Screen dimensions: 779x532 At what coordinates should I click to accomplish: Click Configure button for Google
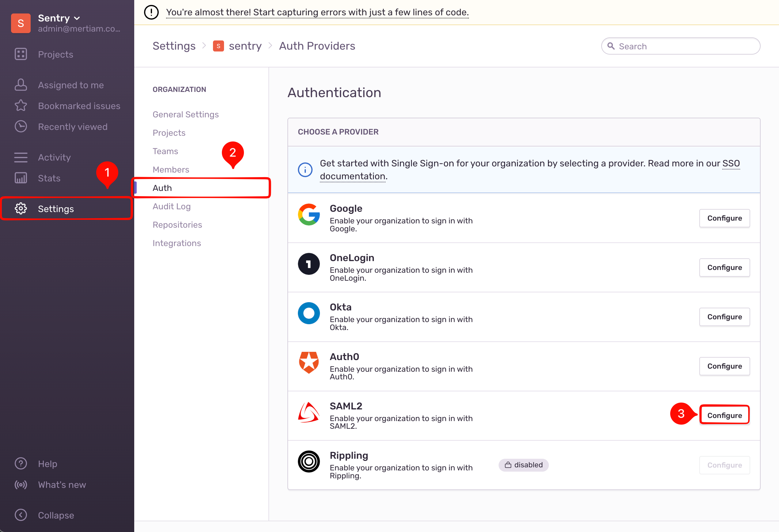point(724,218)
